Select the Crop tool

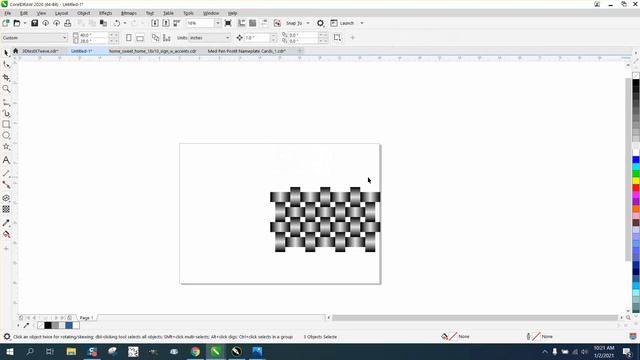pyautogui.click(x=6, y=77)
